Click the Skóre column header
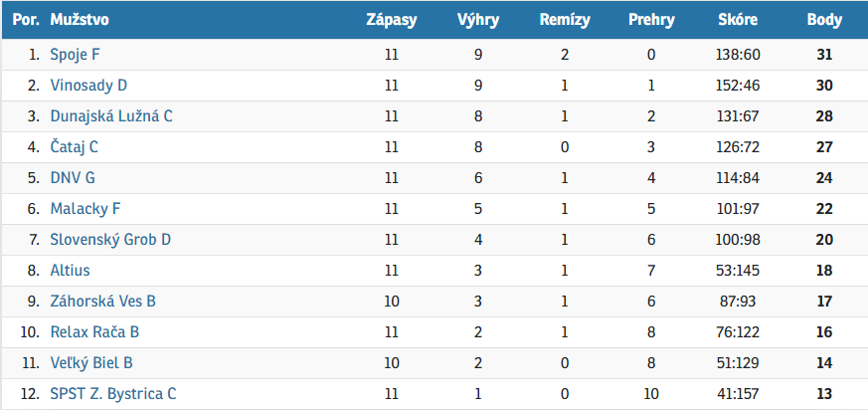The image size is (868, 410). tap(738, 21)
